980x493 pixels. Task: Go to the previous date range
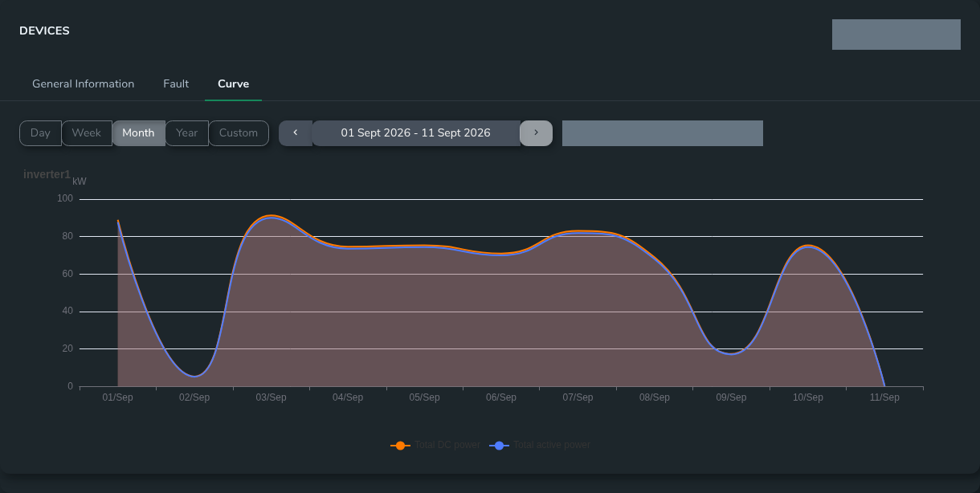(296, 133)
